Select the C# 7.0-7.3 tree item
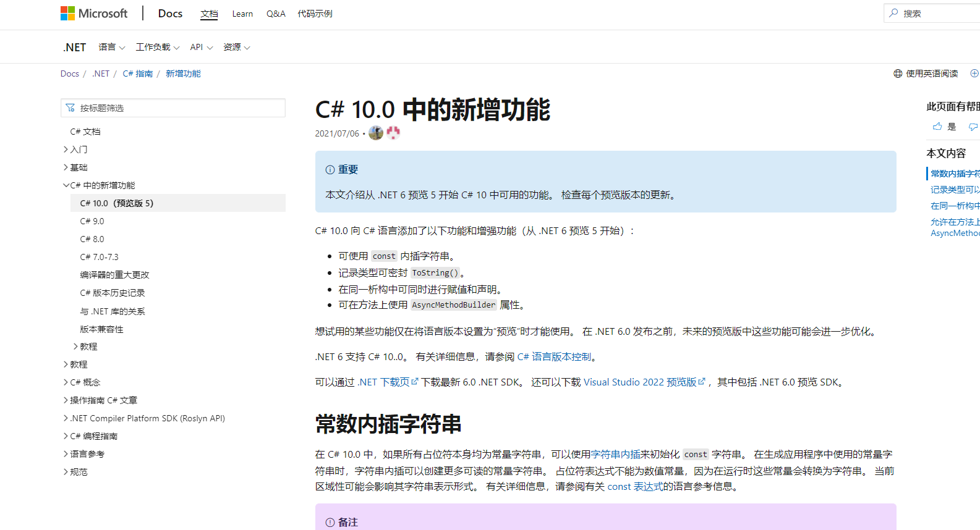Screen dimensions: 980x530 (x=99, y=257)
